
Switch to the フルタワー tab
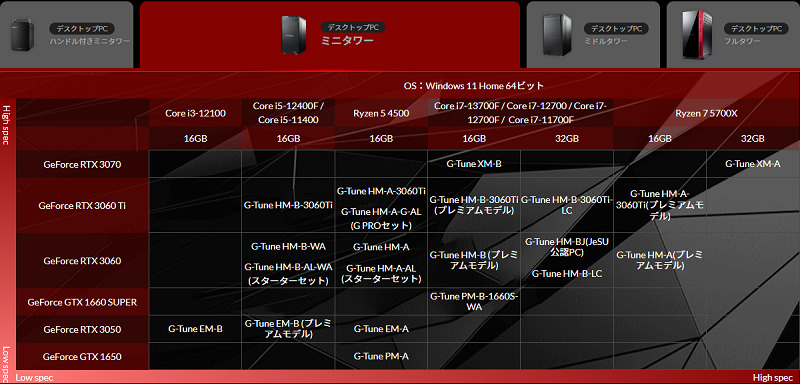click(733, 34)
